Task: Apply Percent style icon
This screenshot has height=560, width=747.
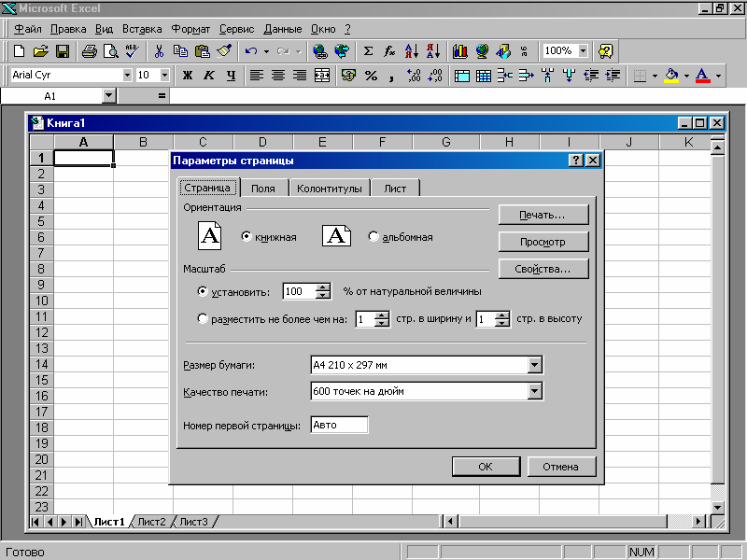Action: (x=371, y=76)
